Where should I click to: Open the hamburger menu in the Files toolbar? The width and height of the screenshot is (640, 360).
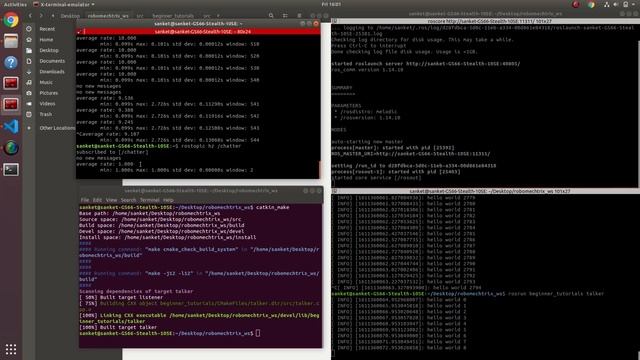299,16
